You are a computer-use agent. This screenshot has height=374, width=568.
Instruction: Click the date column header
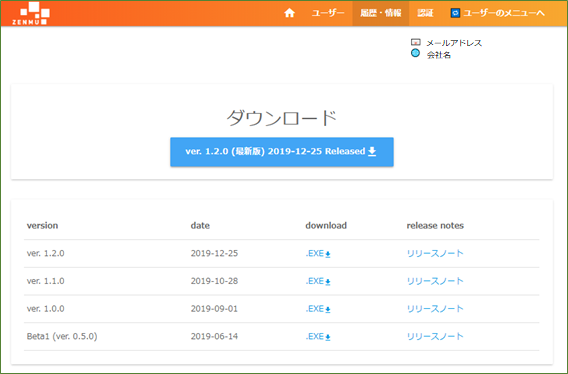coord(200,225)
